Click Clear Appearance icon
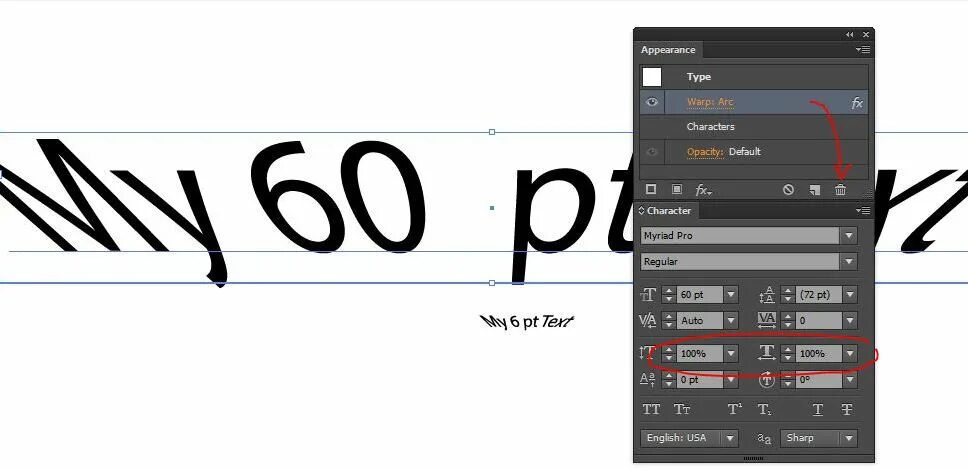 [788, 189]
